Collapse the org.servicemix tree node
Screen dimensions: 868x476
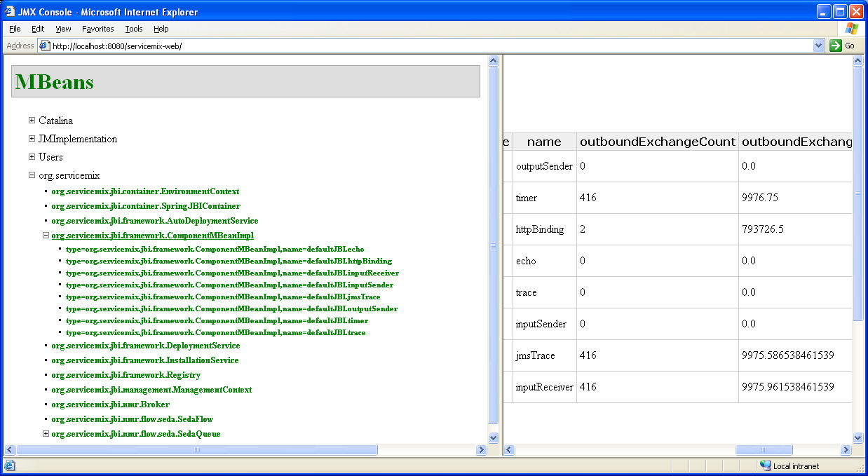[x=32, y=175]
